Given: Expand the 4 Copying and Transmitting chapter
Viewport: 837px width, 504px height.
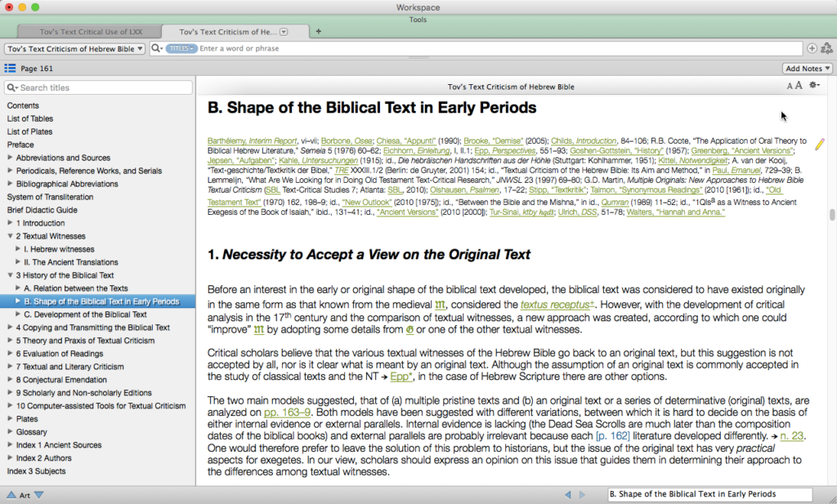Looking at the screenshot, I should (10, 328).
